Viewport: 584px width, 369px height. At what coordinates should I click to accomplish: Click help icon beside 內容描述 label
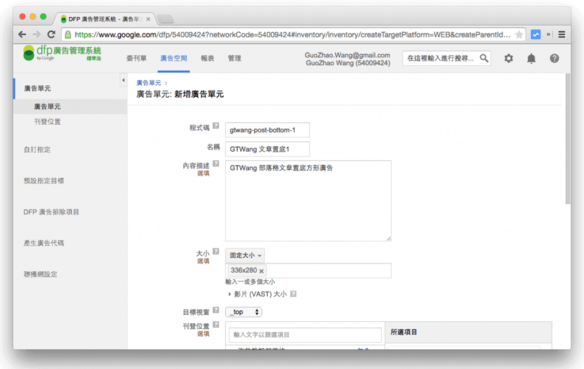(x=216, y=164)
